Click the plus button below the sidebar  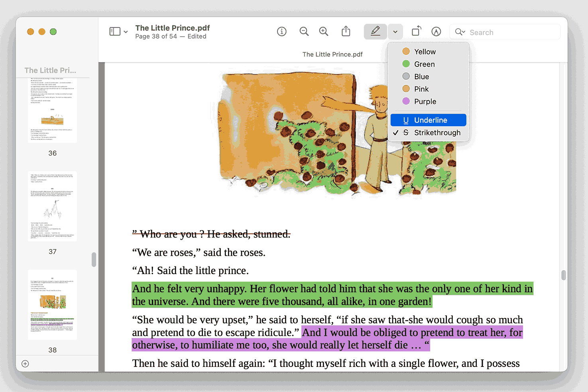[25, 364]
